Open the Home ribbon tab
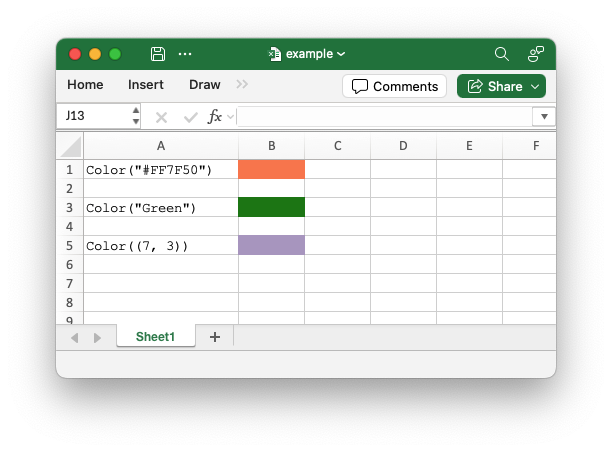The width and height of the screenshot is (612, 452). [x=85, y=85]
